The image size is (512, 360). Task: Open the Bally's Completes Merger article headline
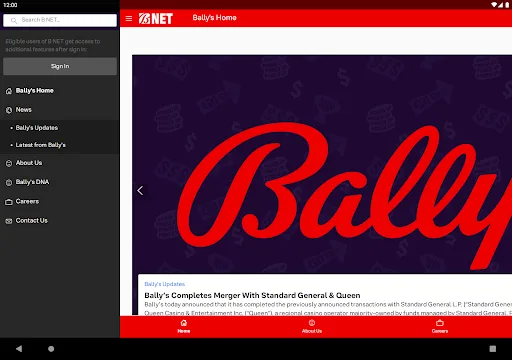click(x=252, y=295)
